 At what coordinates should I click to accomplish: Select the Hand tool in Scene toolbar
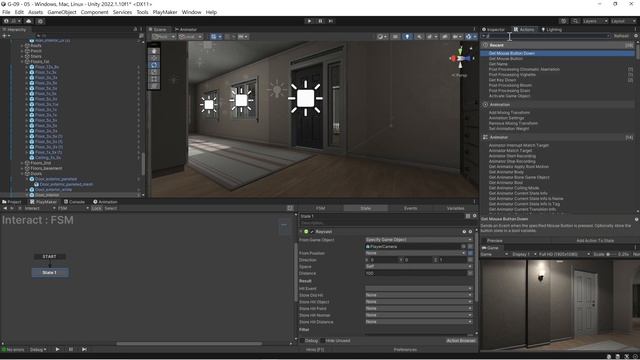point(154,51)
